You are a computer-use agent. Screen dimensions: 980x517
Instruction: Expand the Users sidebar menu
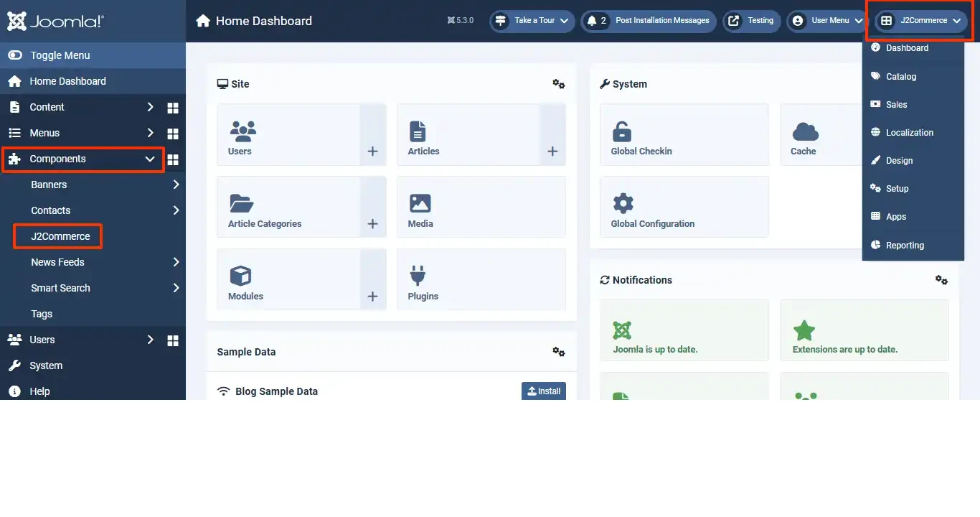coord(82,340)
